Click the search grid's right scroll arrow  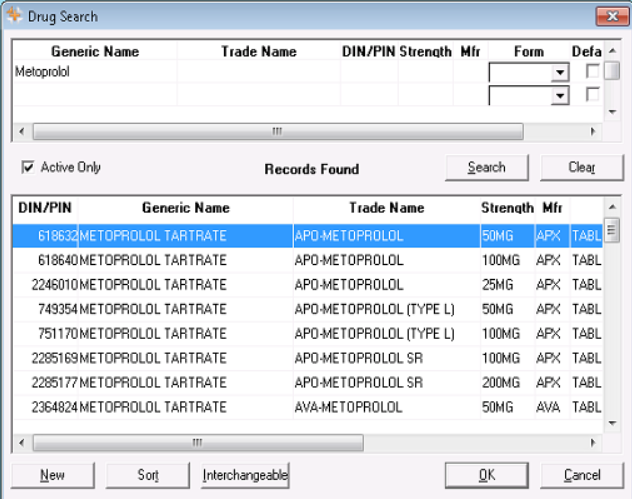593,131
